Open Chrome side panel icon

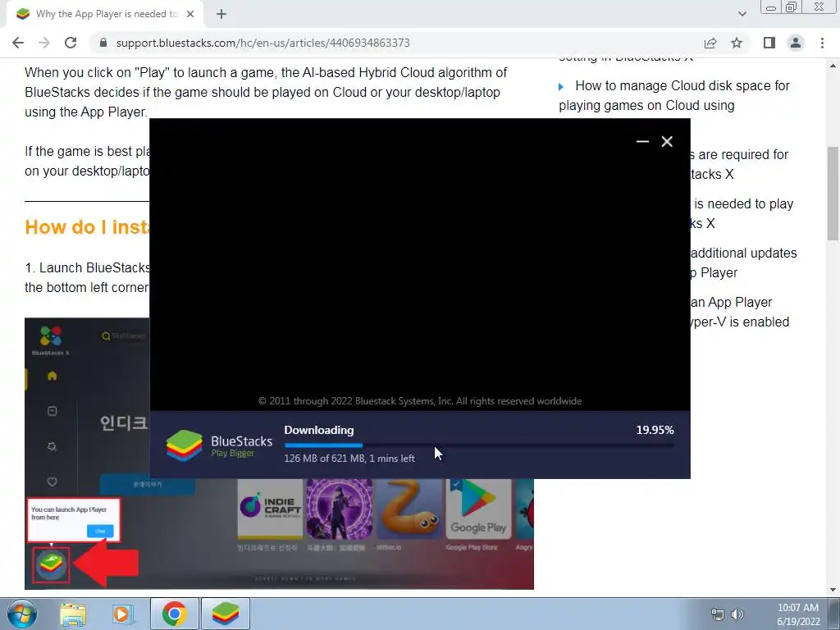[x=769, y=43]
